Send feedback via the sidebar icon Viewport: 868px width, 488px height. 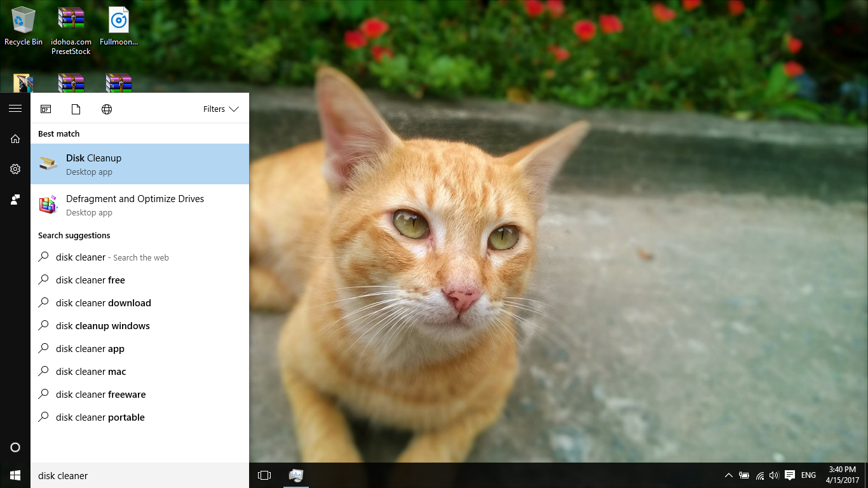click(15, 200)
